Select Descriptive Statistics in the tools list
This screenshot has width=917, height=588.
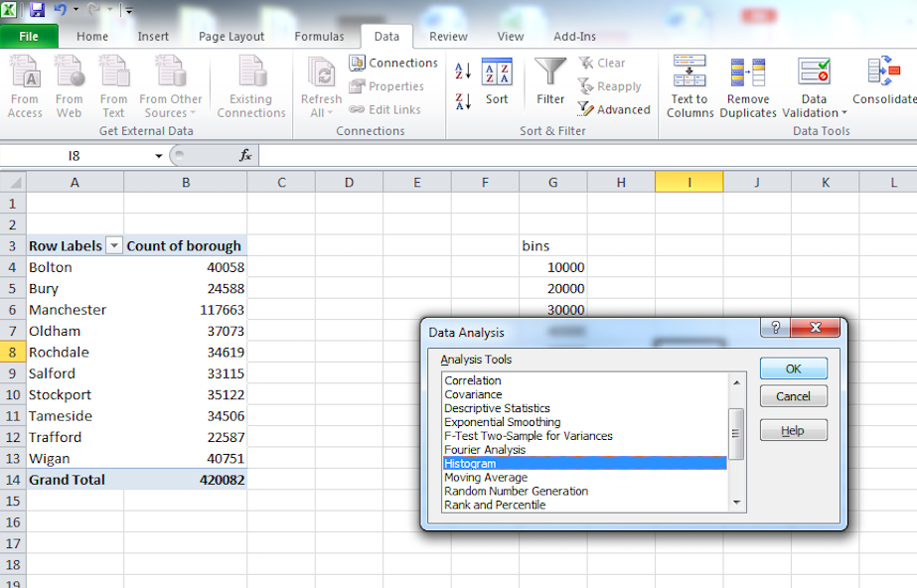(x=497, y=408)
